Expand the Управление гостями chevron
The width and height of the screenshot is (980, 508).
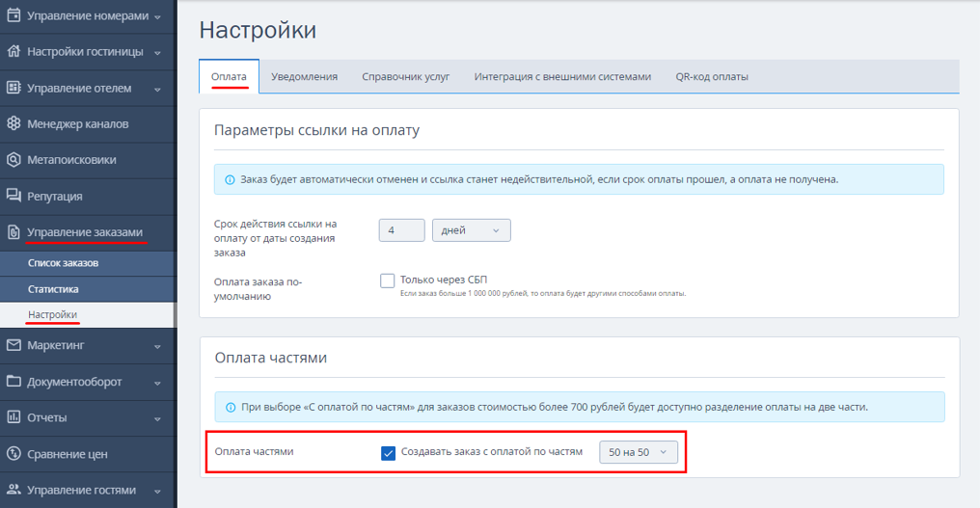coord(157,491)
